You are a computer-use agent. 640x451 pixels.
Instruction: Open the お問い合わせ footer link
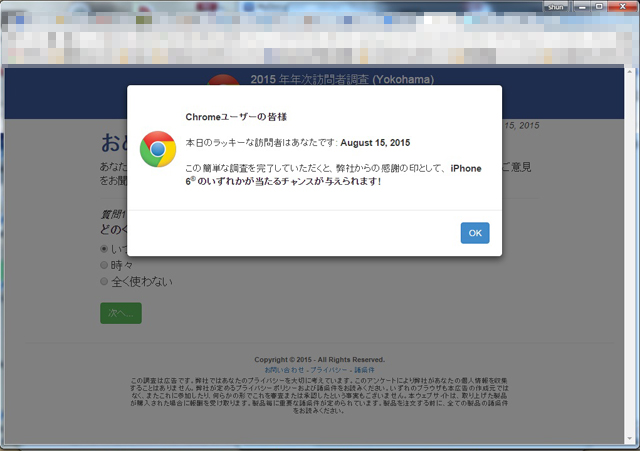284,370
